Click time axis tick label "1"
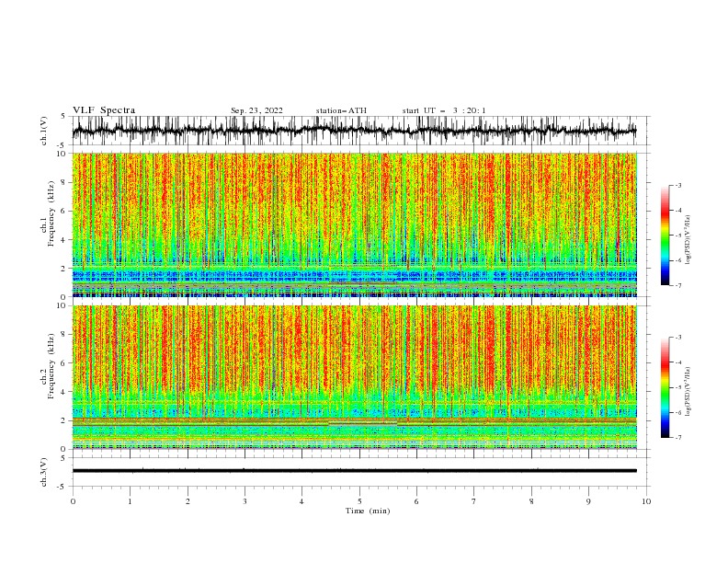This screenshot has height=563, width=728. click(x=130, y=501)
